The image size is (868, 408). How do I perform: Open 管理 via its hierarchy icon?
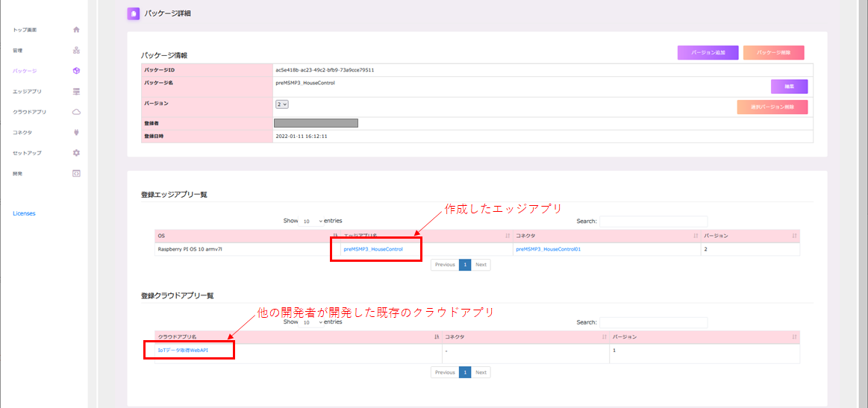[x=76, y=50]
